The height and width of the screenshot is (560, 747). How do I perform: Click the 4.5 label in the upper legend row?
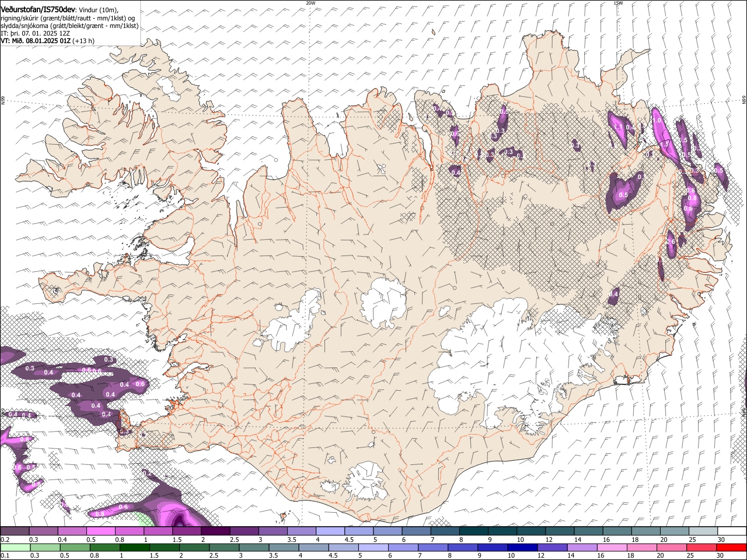[349, 540]
